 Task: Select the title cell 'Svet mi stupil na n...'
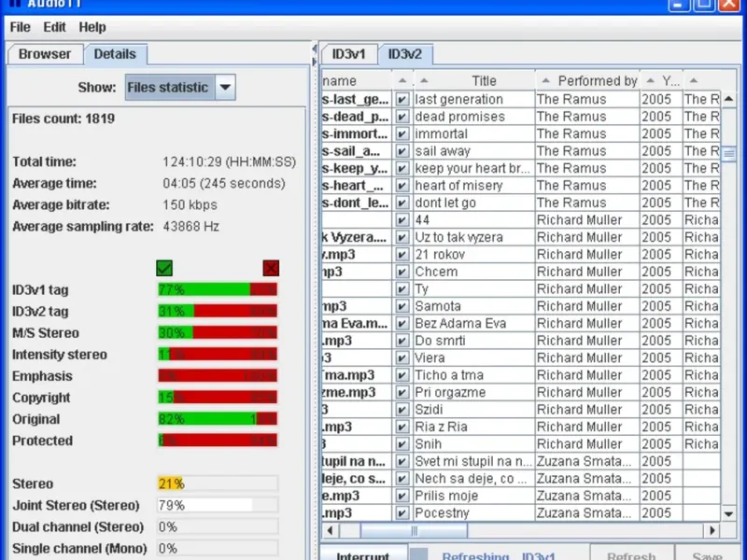click(x=474, y=461)
